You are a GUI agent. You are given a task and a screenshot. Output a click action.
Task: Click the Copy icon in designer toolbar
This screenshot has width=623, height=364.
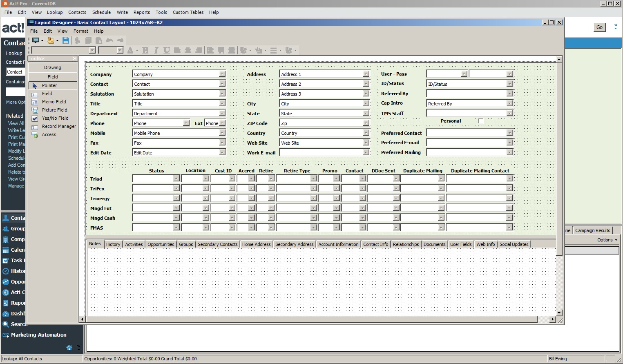coord(88,40)
